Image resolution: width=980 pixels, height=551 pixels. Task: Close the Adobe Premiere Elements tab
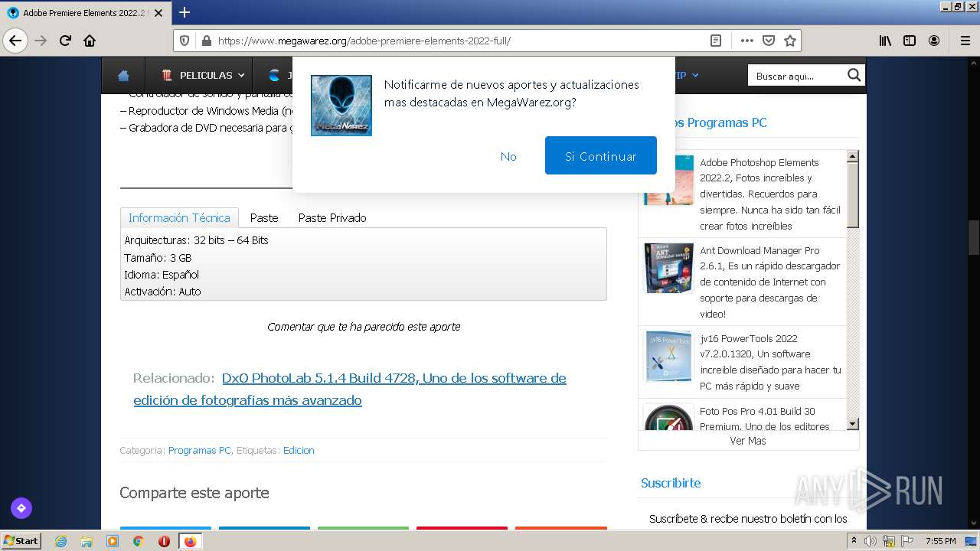click(158, 13)
